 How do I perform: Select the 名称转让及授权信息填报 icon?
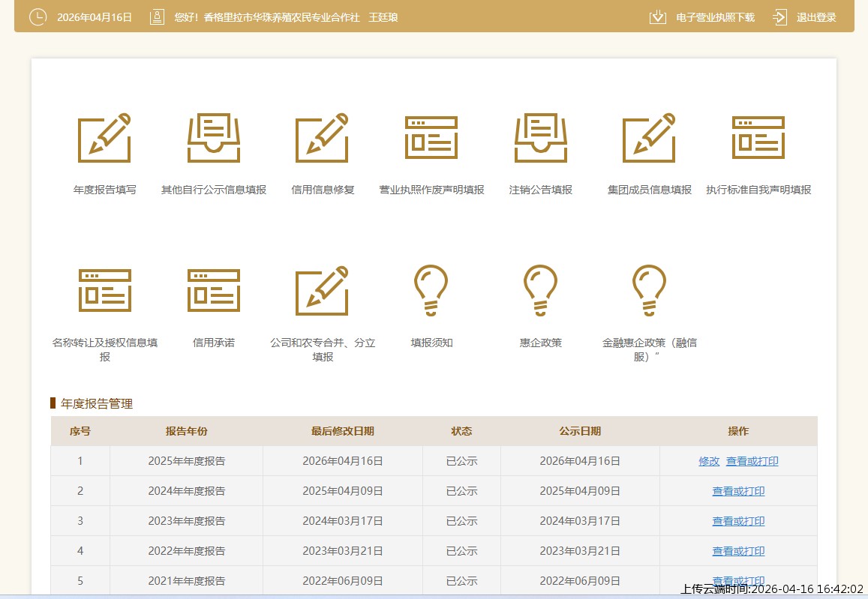[x=105, y=291]
